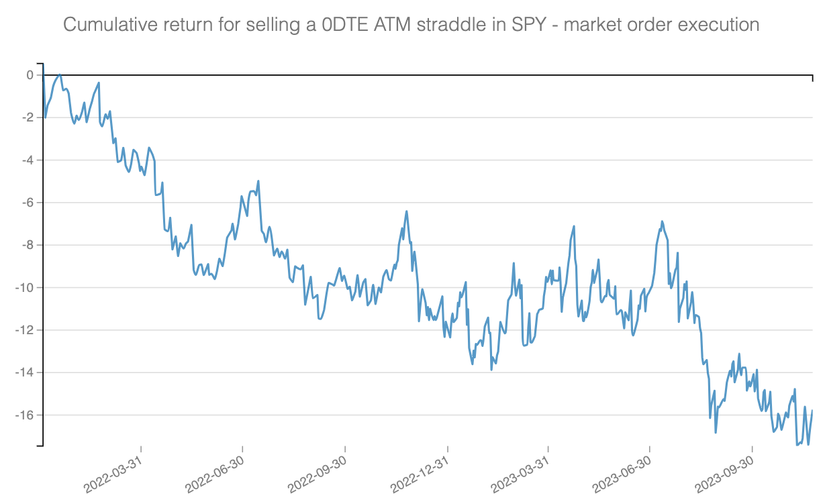
Task: Select the -8 y-axis tick label
Action: click(27, 245)
